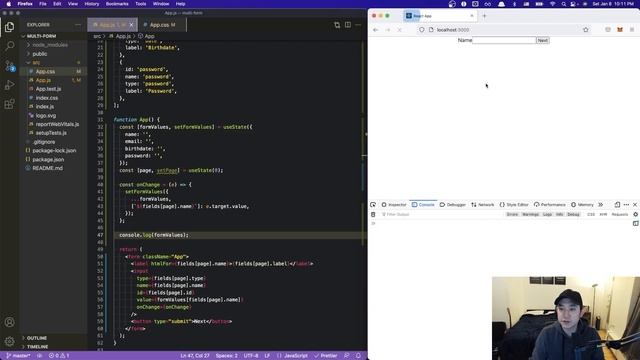Screen dimensions: 640x360
Task: Open setupTests.js file
Action: (51, 133)
